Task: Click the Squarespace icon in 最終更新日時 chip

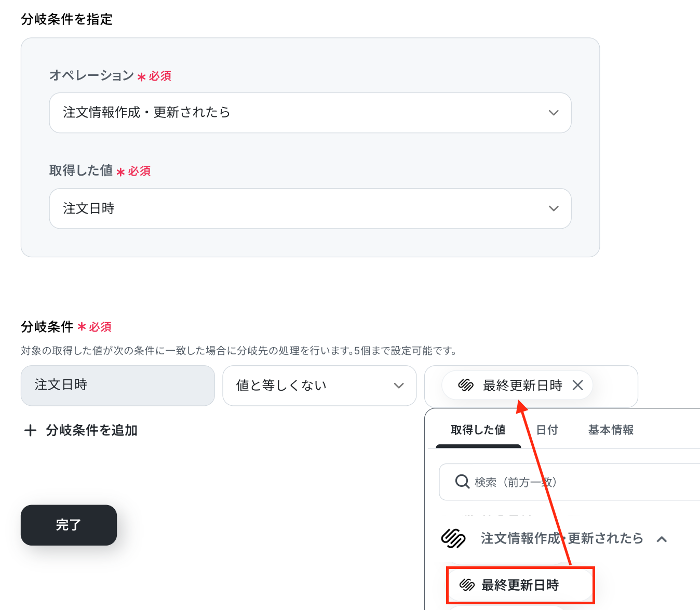Action: click(x=466, y=385)
